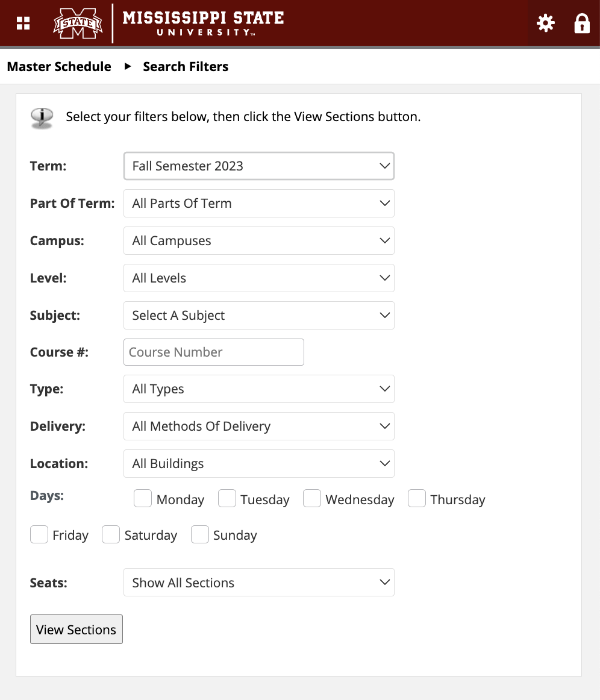Click the 'Term:' label text
Image resolution: width=600 pixels, height=700 pixels.
[x=48, y=166]
